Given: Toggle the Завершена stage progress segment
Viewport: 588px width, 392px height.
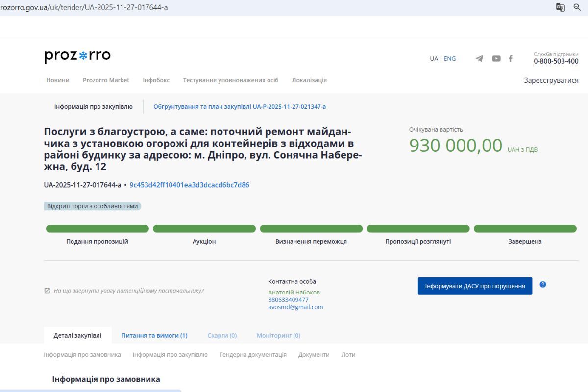Looking at the screenshot, I should click(x=525, y=228).
